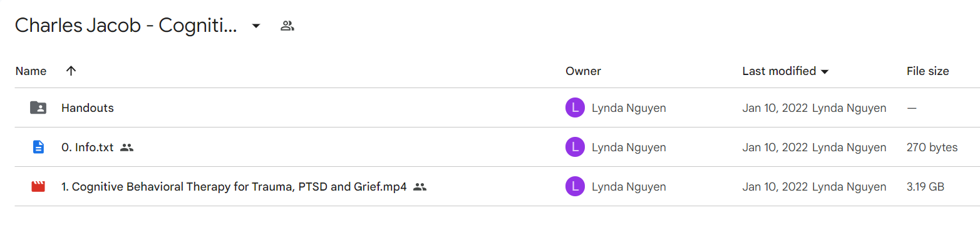Select the 3.19 GB file size cell
This screenshot has height=245, width=980.
pos(926,186)
